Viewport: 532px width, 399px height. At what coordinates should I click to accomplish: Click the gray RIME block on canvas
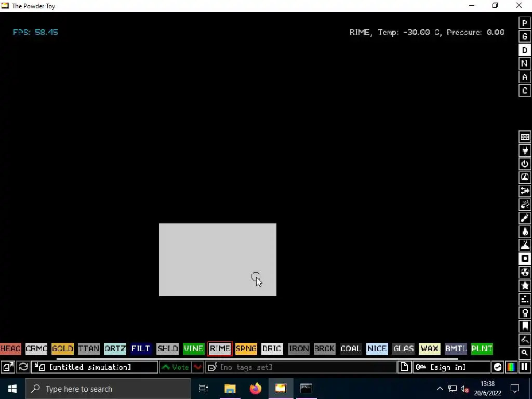click(x=218, y=260)
